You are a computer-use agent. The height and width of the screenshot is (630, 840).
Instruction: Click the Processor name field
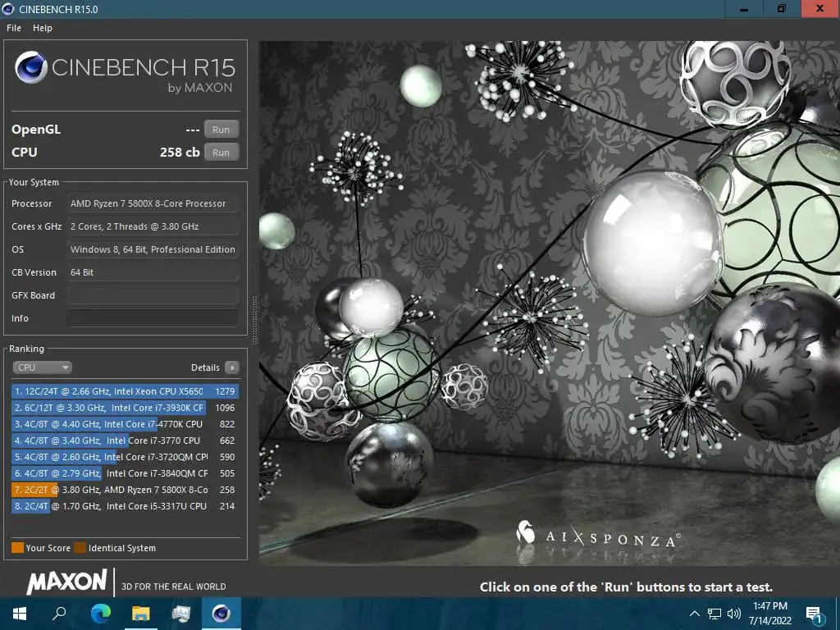click(x=153, y=203)
